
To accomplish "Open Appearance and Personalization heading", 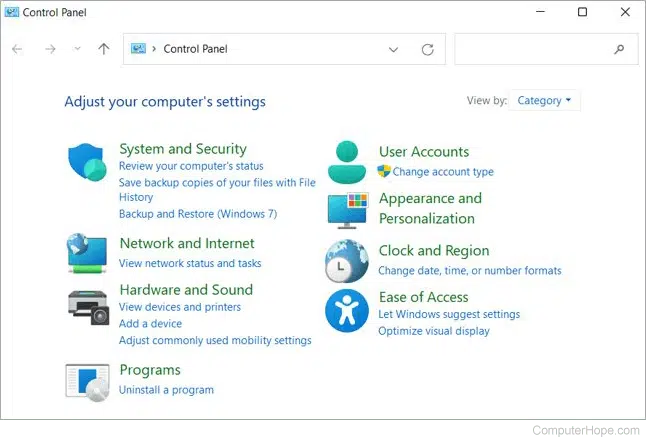I will [x=430, y=208].
